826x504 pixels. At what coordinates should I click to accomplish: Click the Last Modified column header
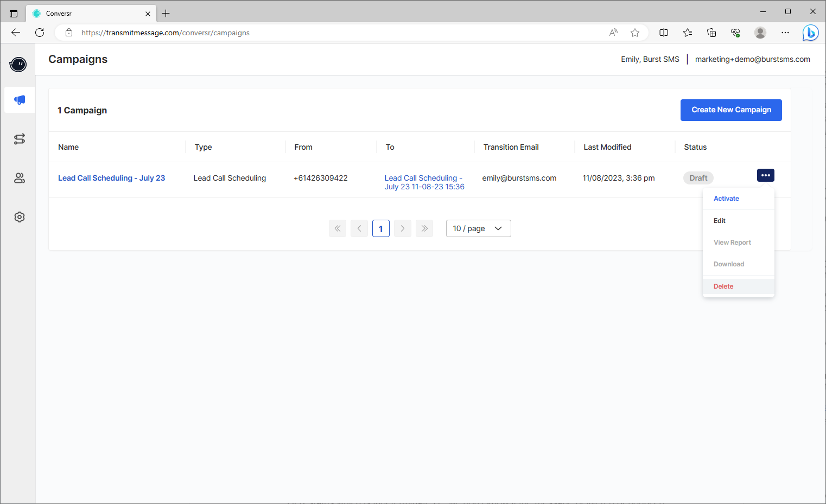(x=607, y=147)
